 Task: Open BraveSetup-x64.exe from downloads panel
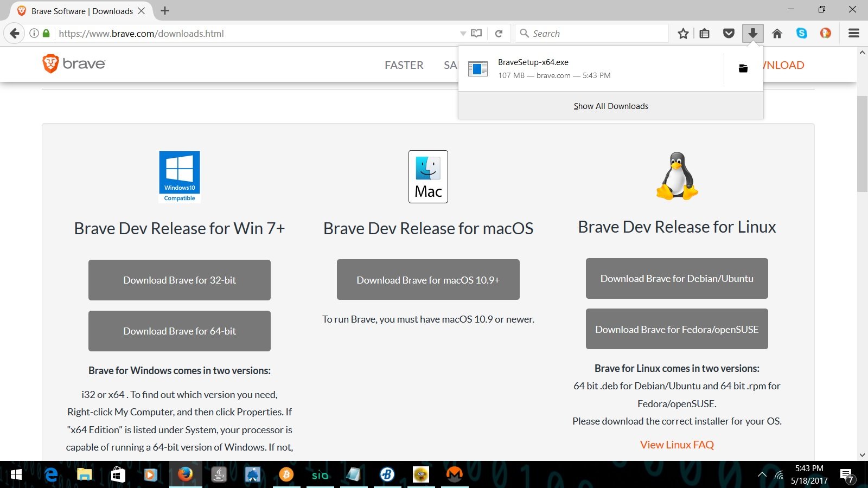point(591,69)
